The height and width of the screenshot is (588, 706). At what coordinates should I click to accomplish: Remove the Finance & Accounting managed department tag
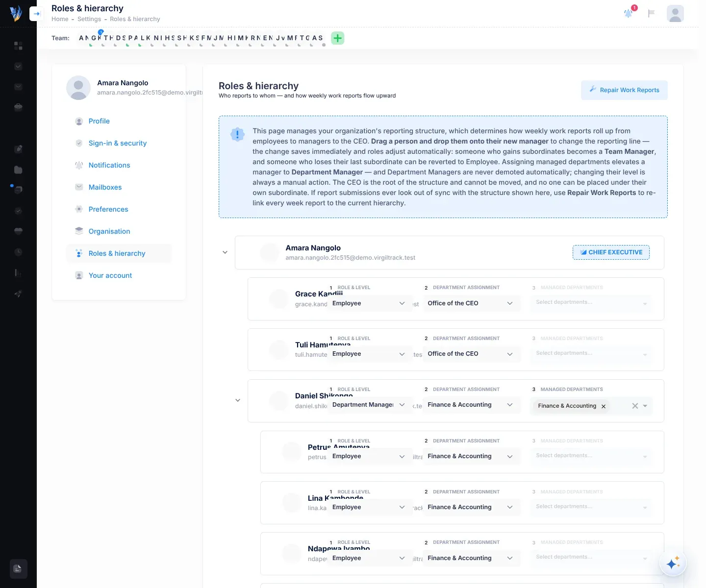[x=604, y=406]
